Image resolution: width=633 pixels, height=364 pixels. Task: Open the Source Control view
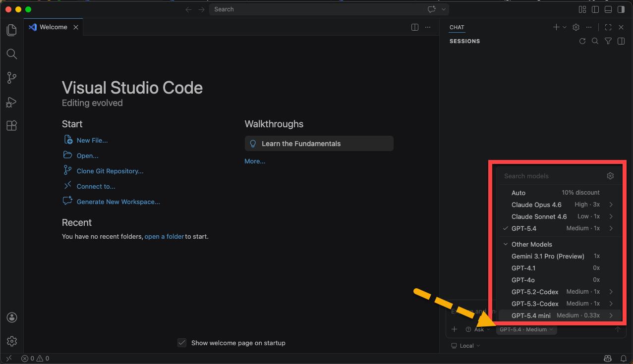[x=11, y=78]
